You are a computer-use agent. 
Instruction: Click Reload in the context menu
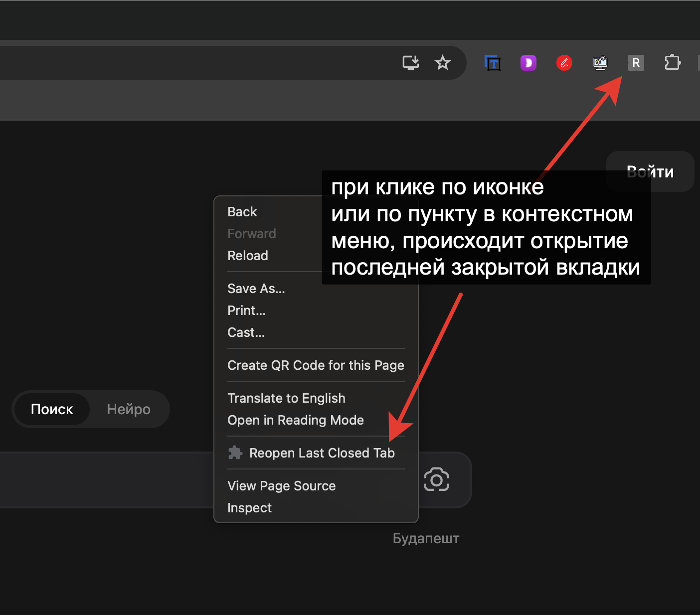tap(247, 255)
